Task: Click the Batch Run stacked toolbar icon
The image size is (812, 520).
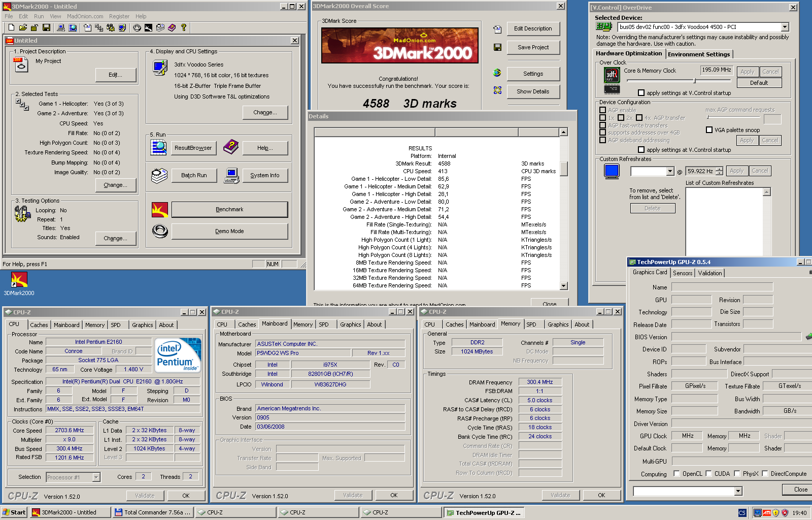Action: pyautogui.click(x=160, y=27)
